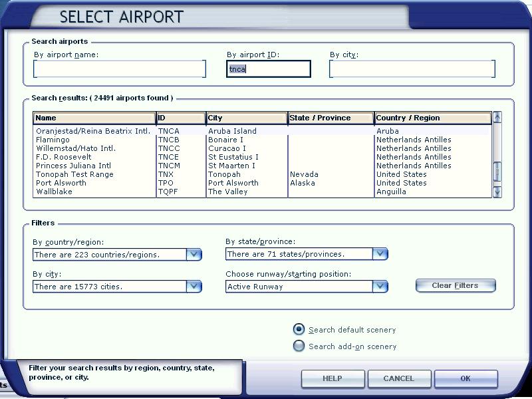The width and height of the screenshot is (532, 399).
Task: Open HELP for airport selection
Action: pyautogui.click(x=332, y=378)
